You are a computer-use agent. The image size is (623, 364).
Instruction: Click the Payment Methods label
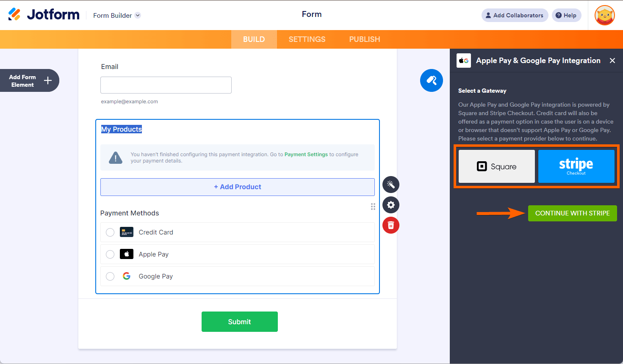pyautogui.click(x=130, y=213)
